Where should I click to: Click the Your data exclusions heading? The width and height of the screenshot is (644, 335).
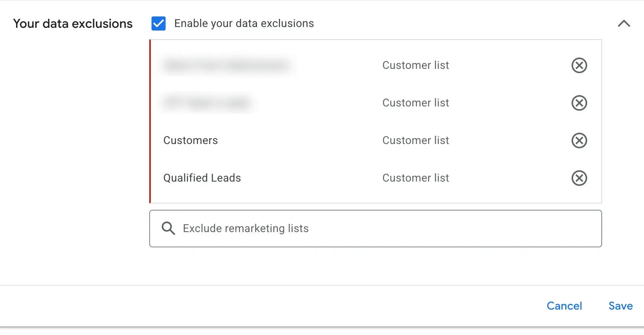tap(73, 23)
